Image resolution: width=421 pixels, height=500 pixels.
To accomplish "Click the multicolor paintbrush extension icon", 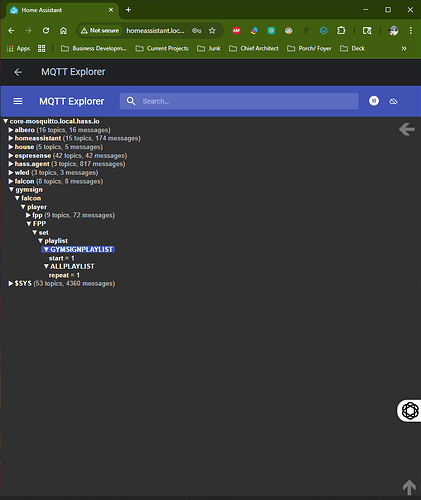I will tap(254, 31).
